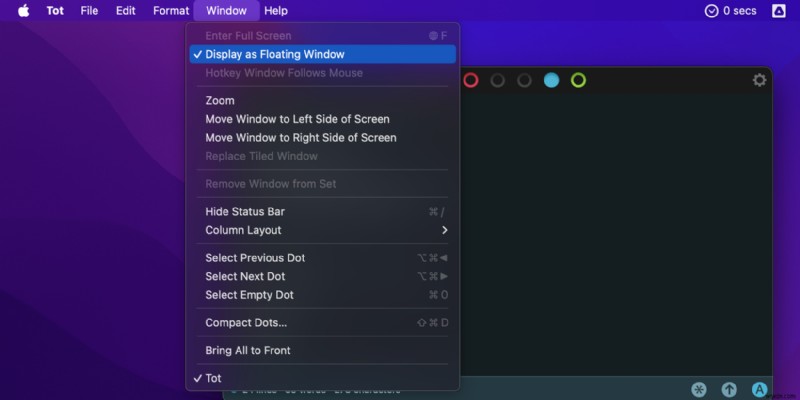Viewport: 800px width, 400px height.
Task: Click the Tot menu bar status icon
Action: (x=779, y=11)
